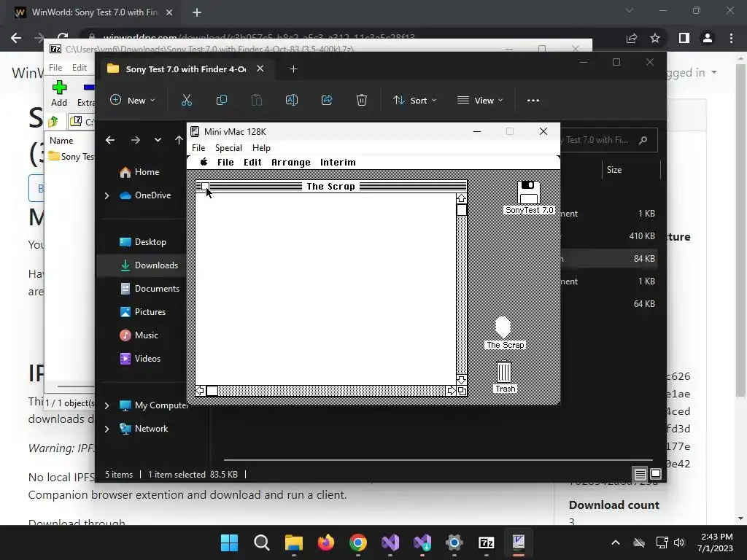Click the grow box of The Scrap window
Screen dimensions: 747x560
[x=462, y=391]
